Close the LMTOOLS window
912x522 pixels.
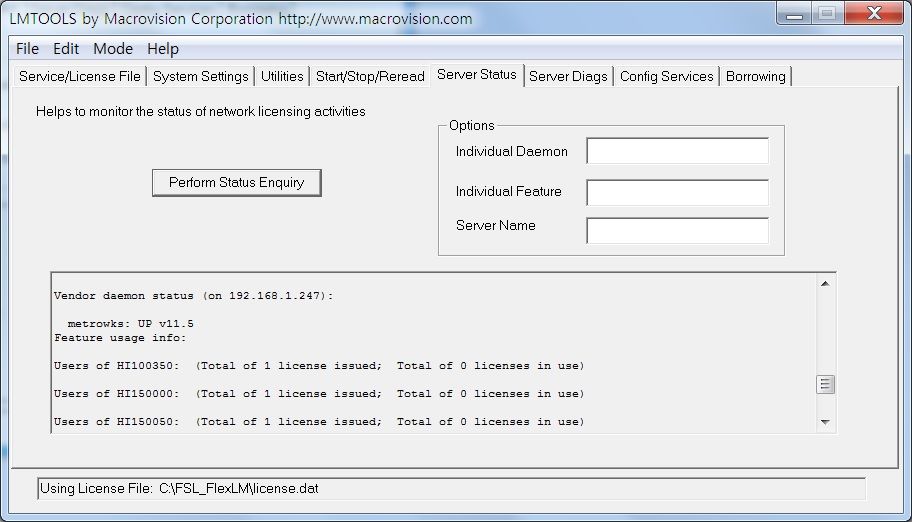pos(874,13)
